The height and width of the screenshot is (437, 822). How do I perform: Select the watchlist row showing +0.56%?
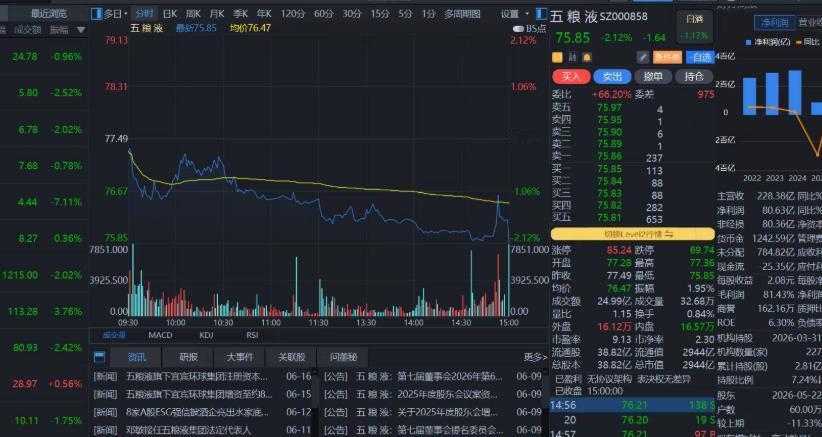click(44, 384)
